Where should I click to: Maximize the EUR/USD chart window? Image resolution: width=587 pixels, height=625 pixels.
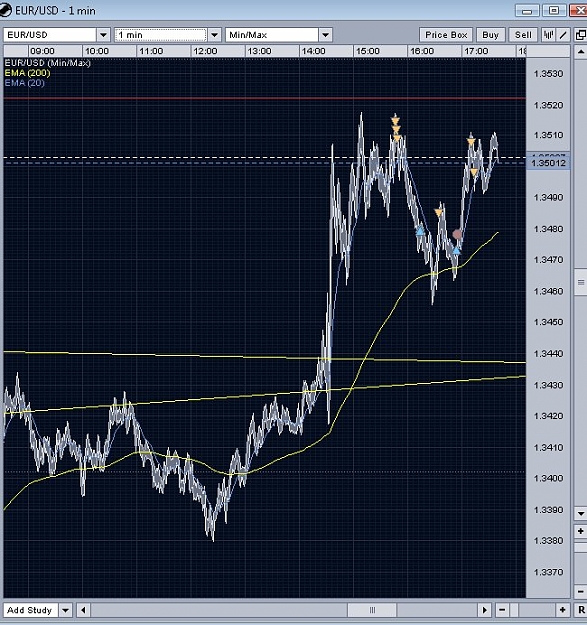[554, 10]
